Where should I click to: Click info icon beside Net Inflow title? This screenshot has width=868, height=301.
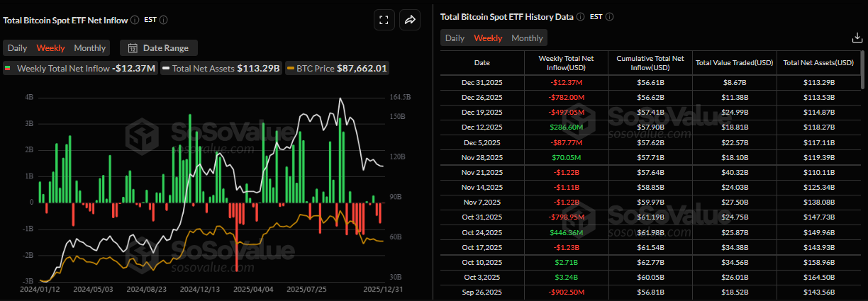click(135, 20)
